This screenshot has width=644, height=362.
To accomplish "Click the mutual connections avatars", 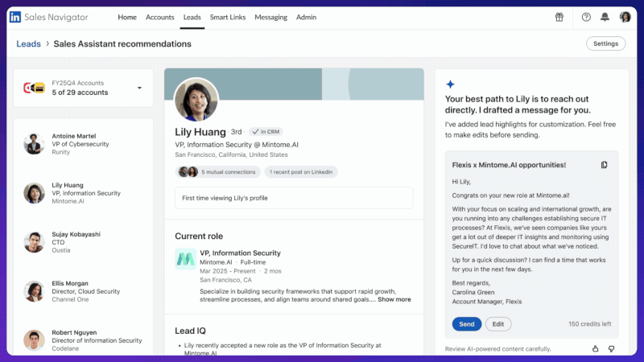I will pyautogui.click(x=188, y=172).
